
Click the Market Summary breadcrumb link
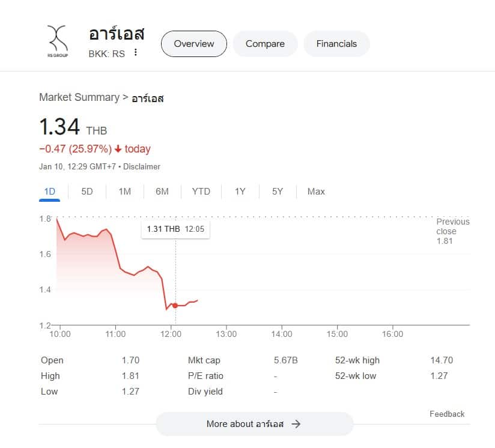79,97
